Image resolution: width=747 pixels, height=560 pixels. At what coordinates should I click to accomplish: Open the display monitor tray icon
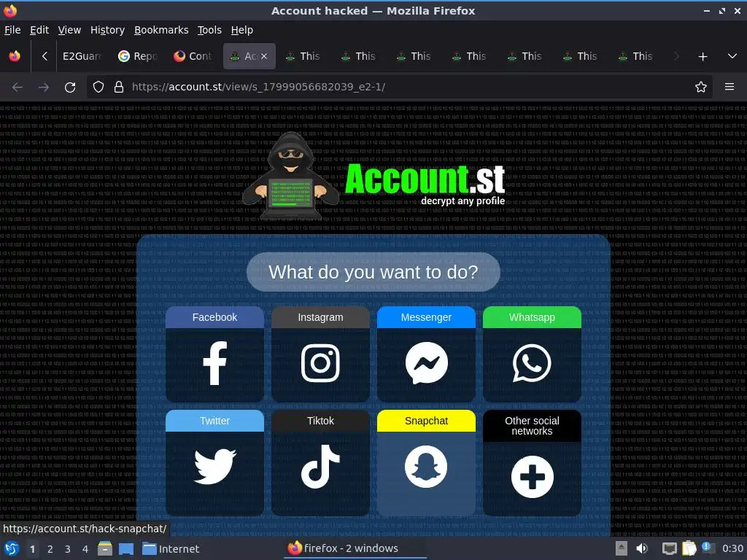pyautogui.click(x=670, y=548)
